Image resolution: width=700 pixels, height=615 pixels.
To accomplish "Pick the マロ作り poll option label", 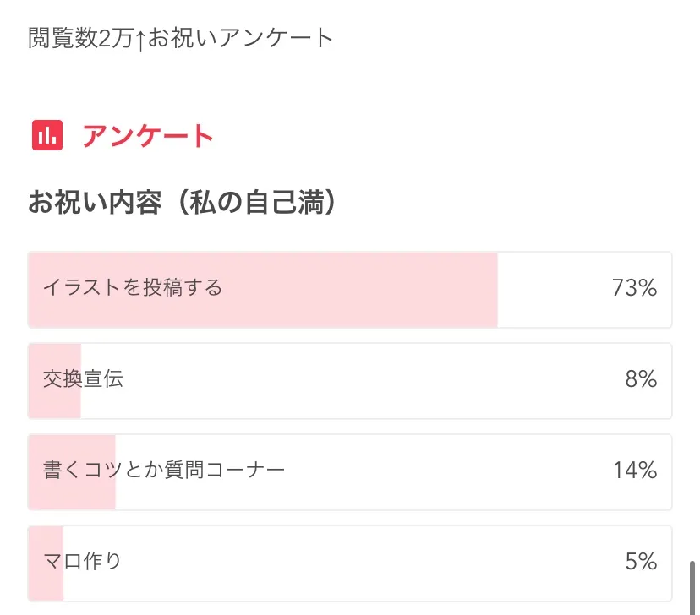I will coord(82,561).
